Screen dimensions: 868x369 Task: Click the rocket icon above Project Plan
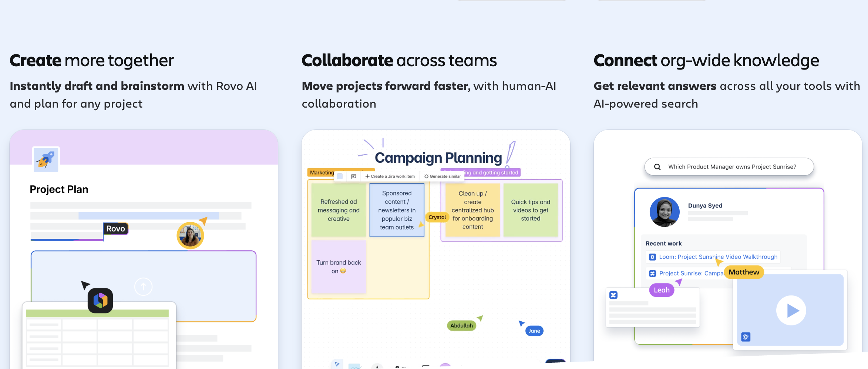coord(46,159)
